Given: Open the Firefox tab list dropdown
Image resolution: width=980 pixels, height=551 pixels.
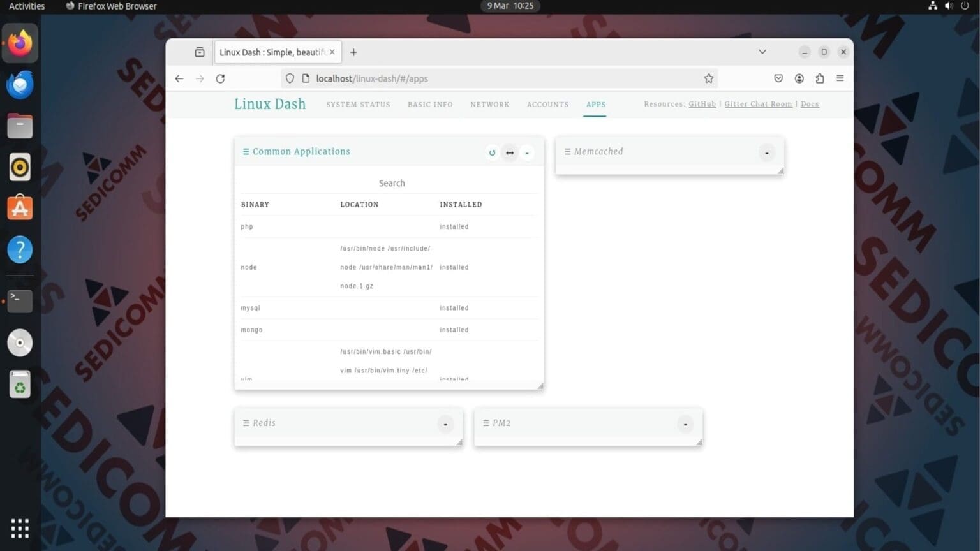Looking at the screenshot, I should (x=762, y=52).
